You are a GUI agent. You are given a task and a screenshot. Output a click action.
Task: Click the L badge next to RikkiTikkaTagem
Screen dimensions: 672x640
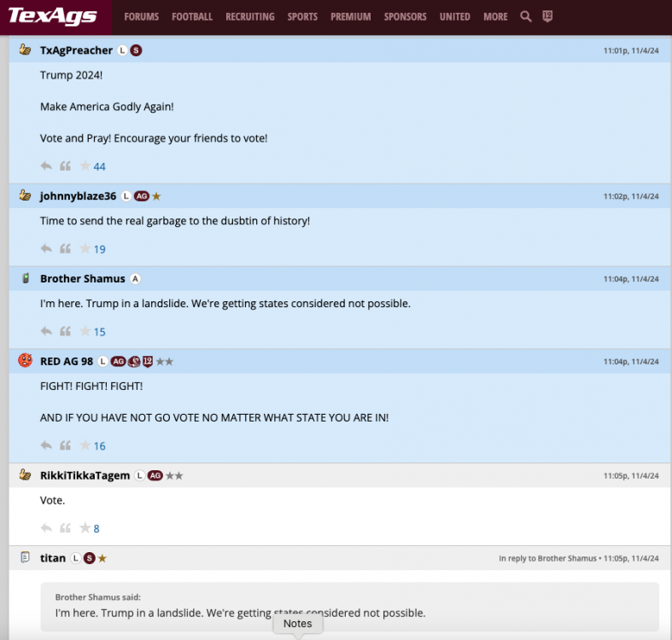coord(139,475)
